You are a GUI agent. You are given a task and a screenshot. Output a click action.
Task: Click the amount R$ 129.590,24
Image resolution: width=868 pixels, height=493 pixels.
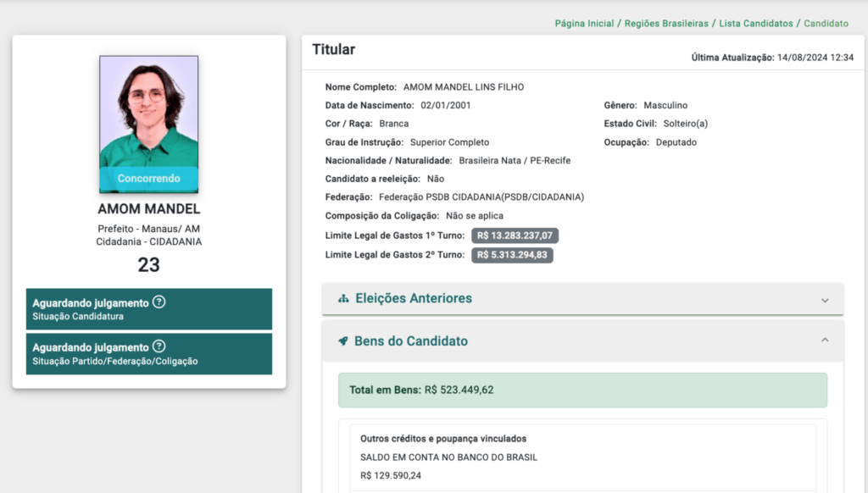pyautogui.click(x=391, y=475)
